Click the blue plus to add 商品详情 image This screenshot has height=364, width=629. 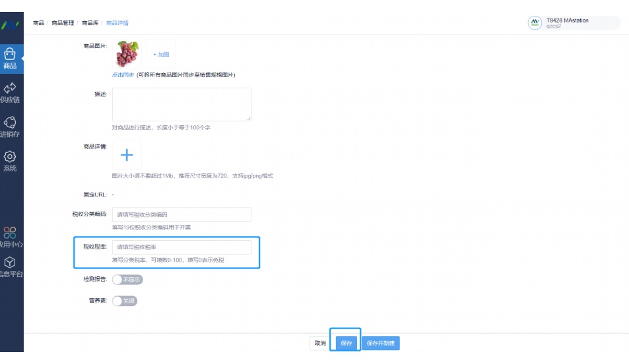point(127,155)
